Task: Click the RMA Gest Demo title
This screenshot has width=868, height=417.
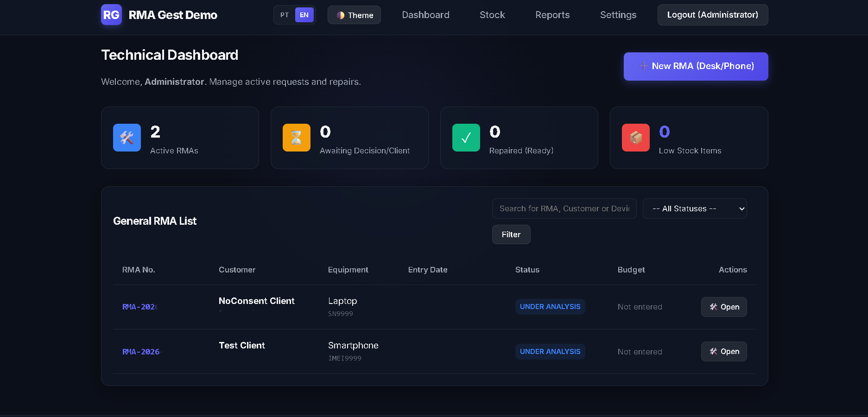Action: coord(173,15)
